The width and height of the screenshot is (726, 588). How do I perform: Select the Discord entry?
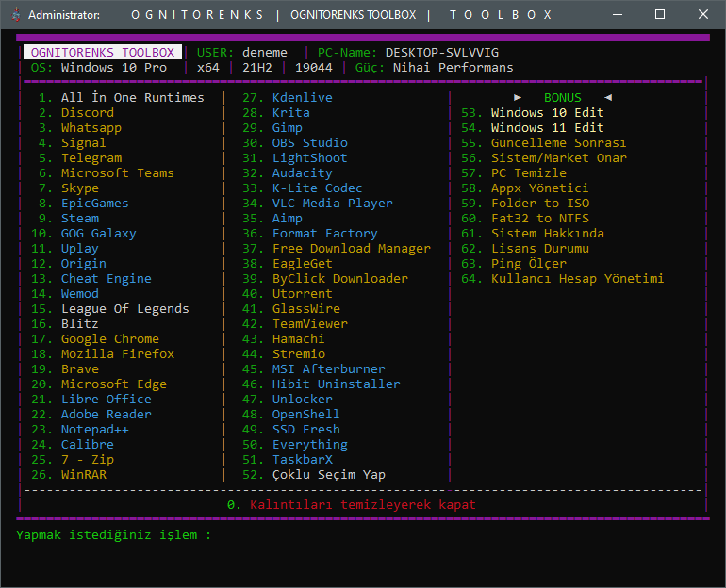(x=88, y=113)
